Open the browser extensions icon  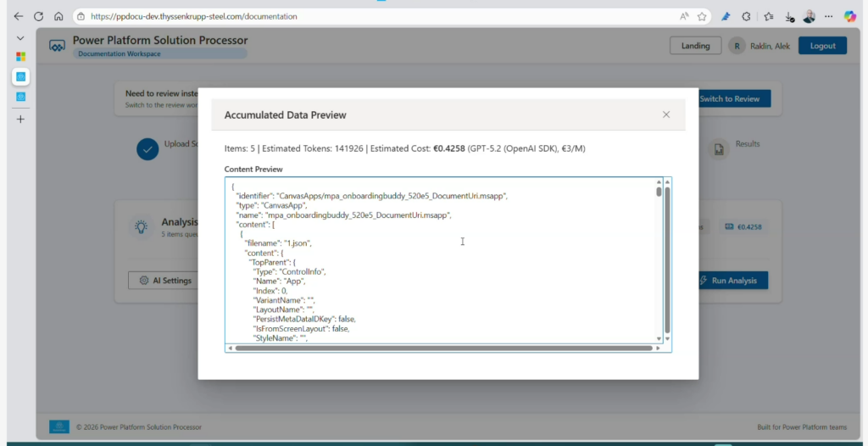coord(746,16)
